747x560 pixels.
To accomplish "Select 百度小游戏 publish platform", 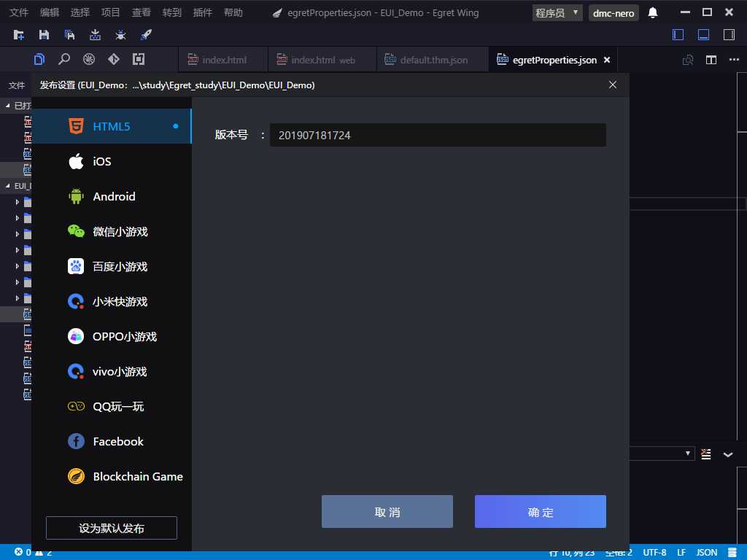I will pyautogui.click(x=112, y=266).
